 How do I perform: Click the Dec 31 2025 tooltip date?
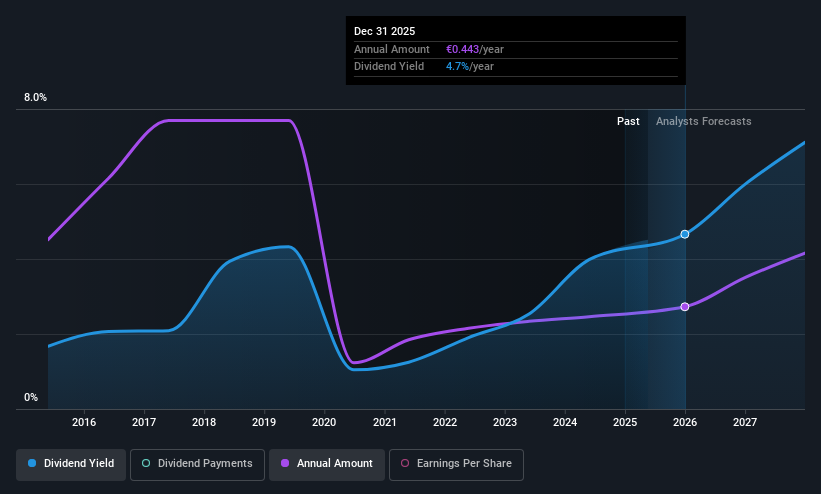pyautogui.click(x=384, y=31)
